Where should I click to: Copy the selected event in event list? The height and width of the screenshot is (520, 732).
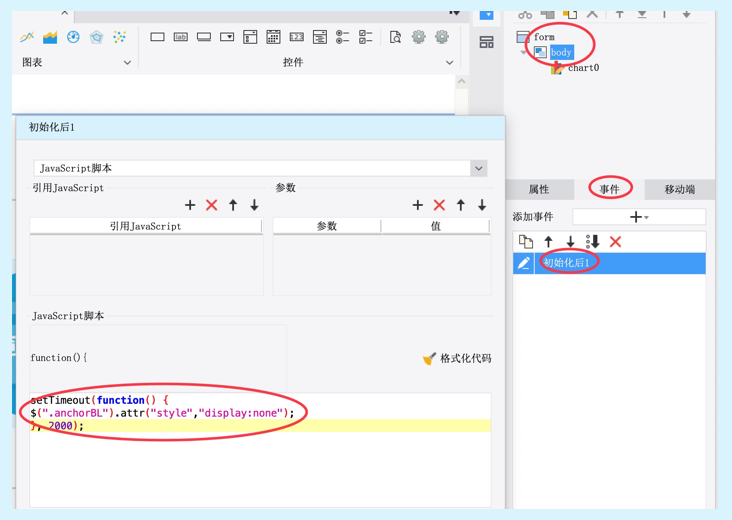click(526, 242)
